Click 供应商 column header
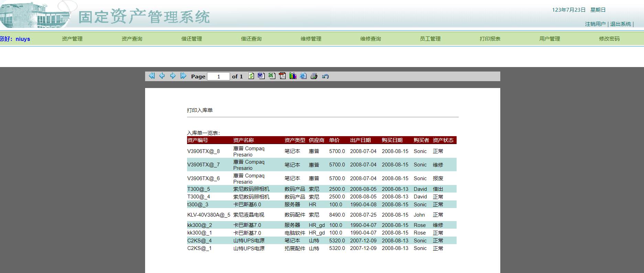Screen dimensions: 644x273 tap(316, 140)
